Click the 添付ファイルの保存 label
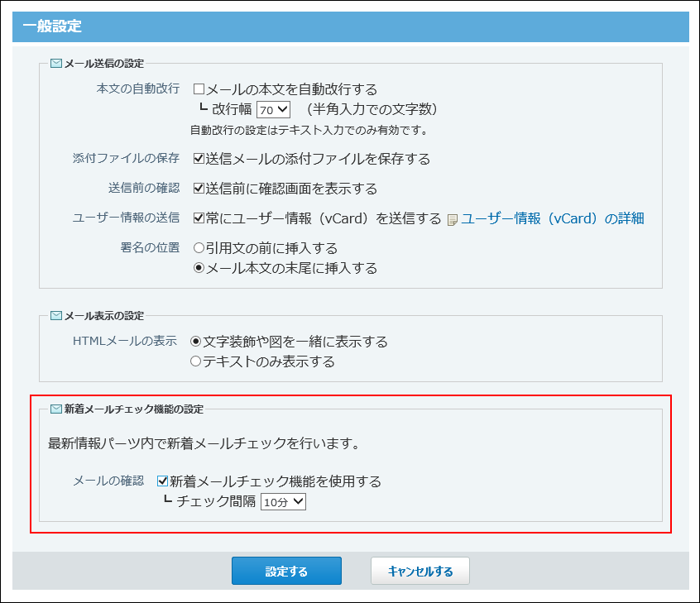 126,158
